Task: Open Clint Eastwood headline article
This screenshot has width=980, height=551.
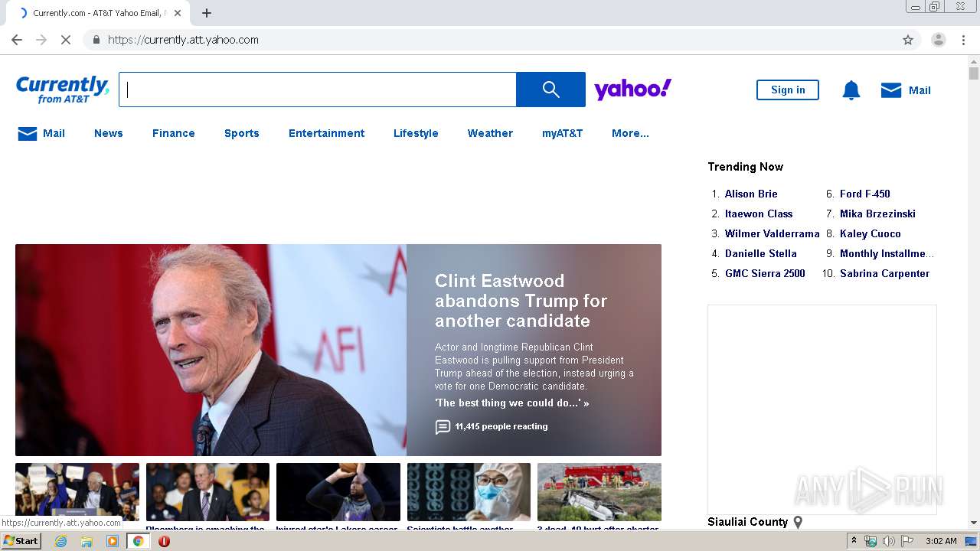Action: 521,301
